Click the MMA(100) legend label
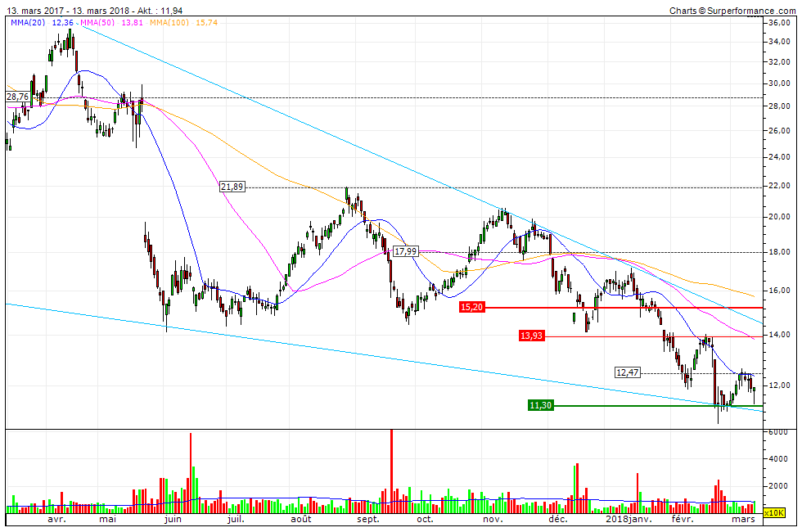Screen dimensions: 802x532 click(169, 23)
